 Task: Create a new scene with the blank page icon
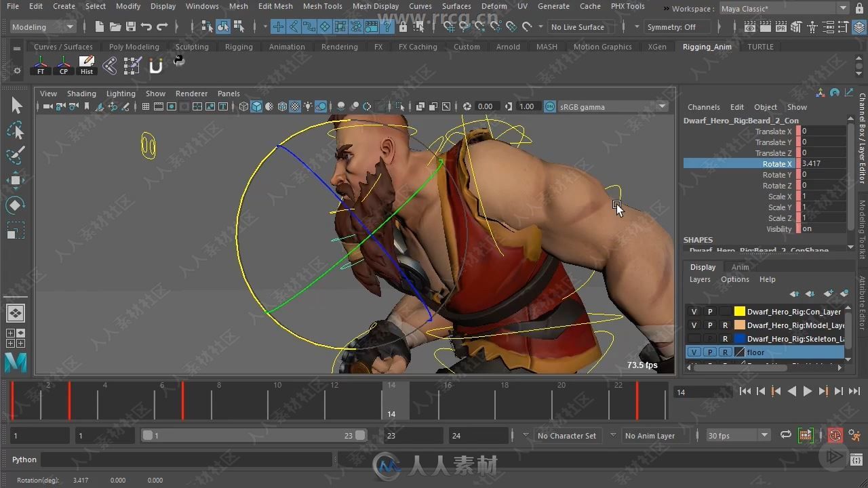[x=100, y=27]
